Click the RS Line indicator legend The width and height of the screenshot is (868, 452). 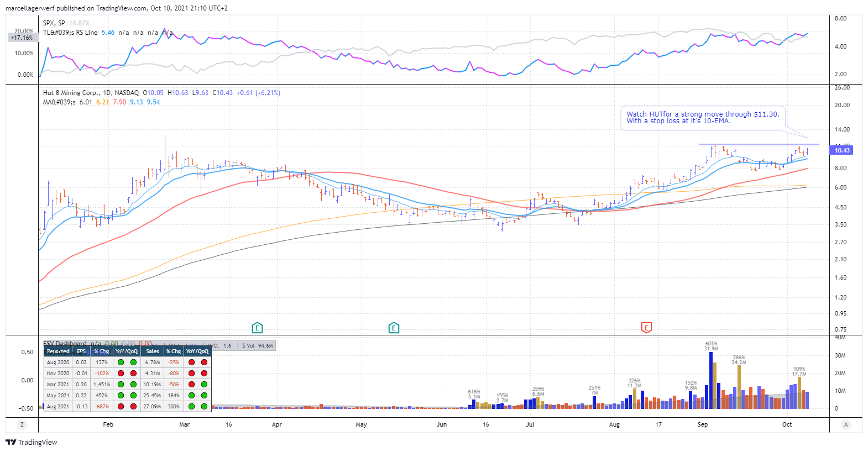click(70, 33)
